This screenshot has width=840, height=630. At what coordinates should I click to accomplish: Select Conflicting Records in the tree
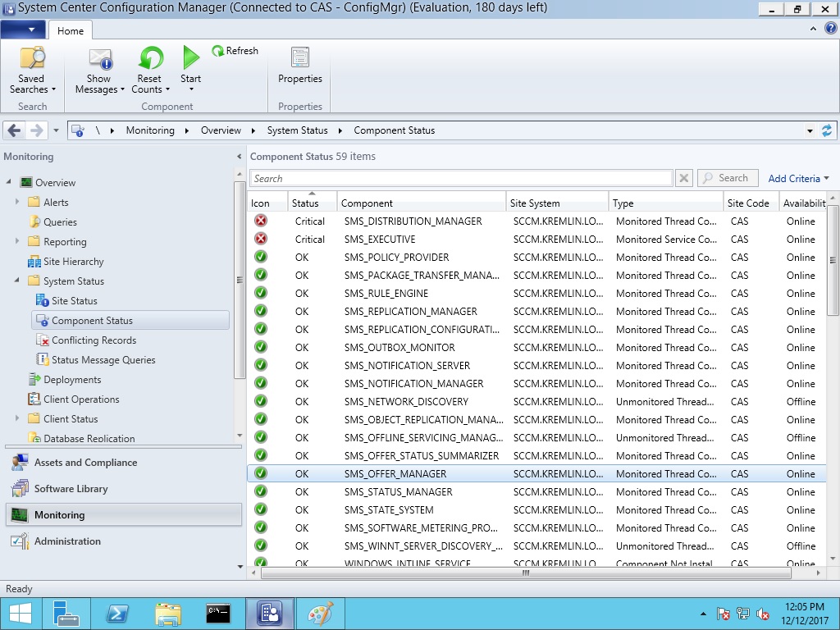[94, 340]
